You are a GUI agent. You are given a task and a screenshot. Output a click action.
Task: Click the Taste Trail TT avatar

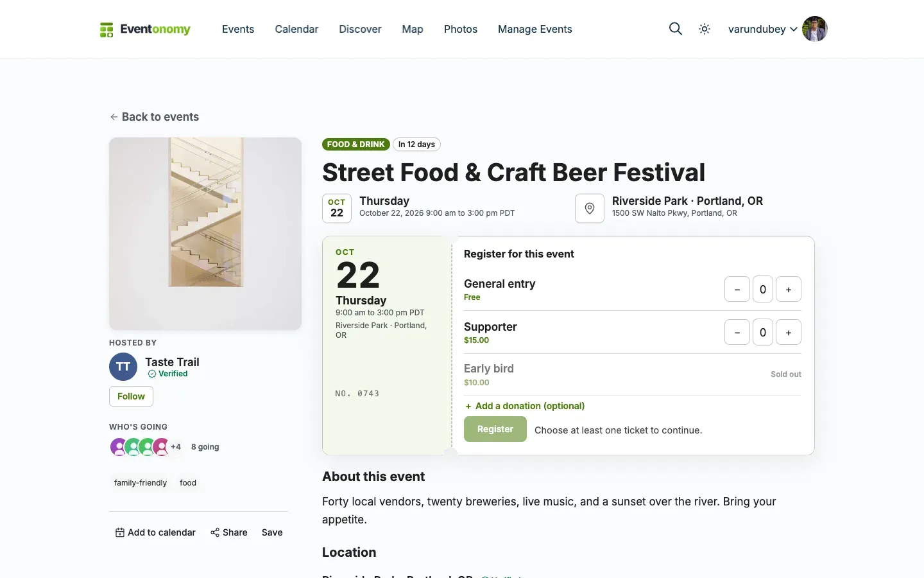[x=123, y=367]
